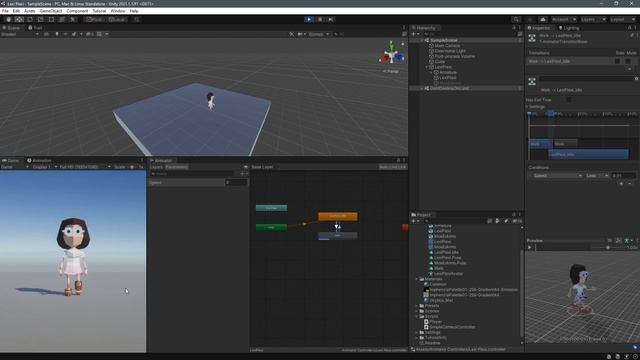Click the green Entry node in Animator
The height and width of the screenshot is (360, 640).
tap(271, 227)
